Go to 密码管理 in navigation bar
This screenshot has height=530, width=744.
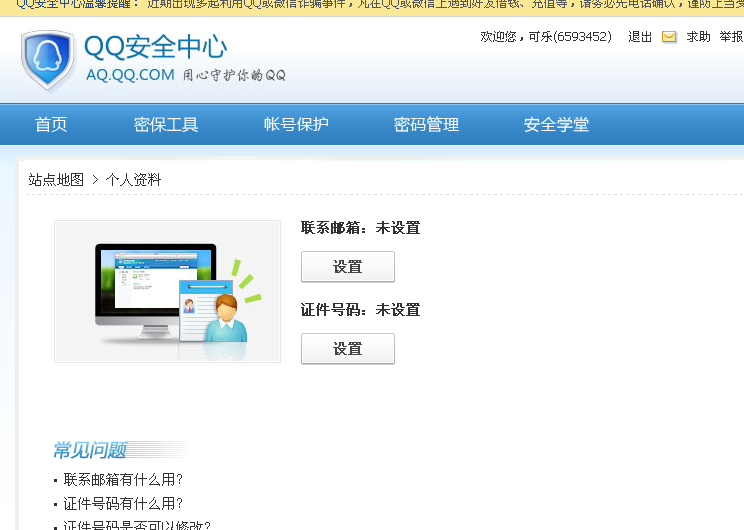(x=426, y=124)
